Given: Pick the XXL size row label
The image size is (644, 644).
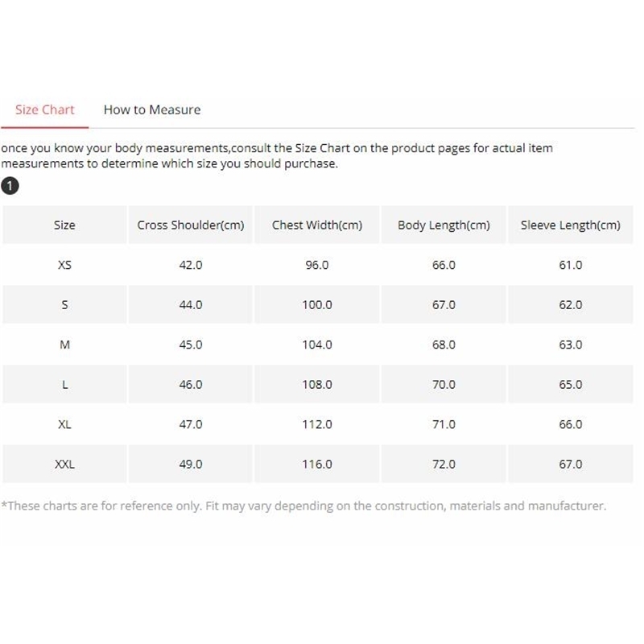Looking at the screenshot, I should point(64,464).
